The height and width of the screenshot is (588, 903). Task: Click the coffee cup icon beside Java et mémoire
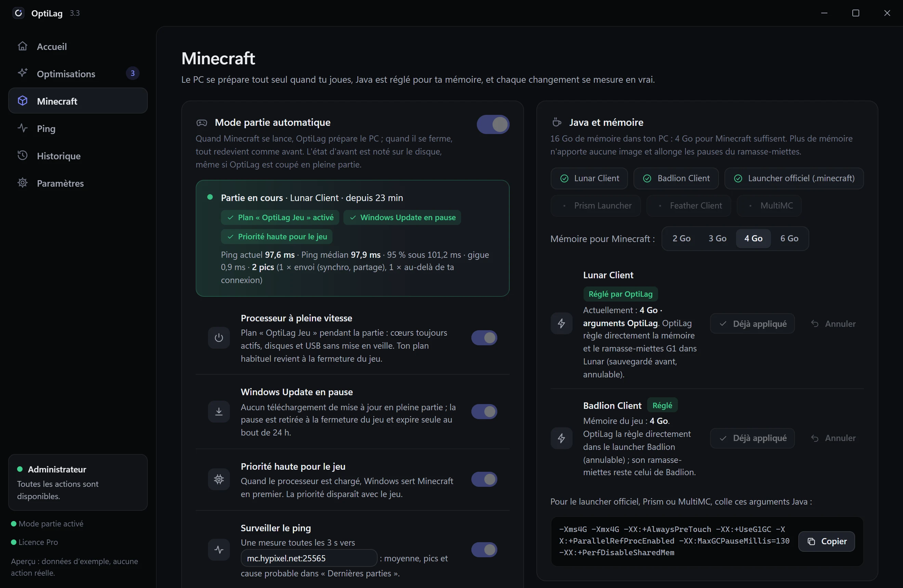[x=557, y=122]
